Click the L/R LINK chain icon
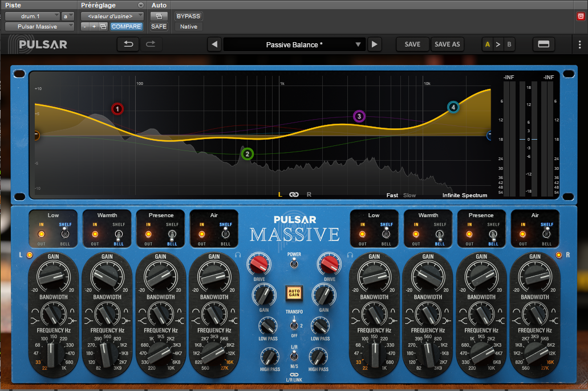 coord(294,374)
